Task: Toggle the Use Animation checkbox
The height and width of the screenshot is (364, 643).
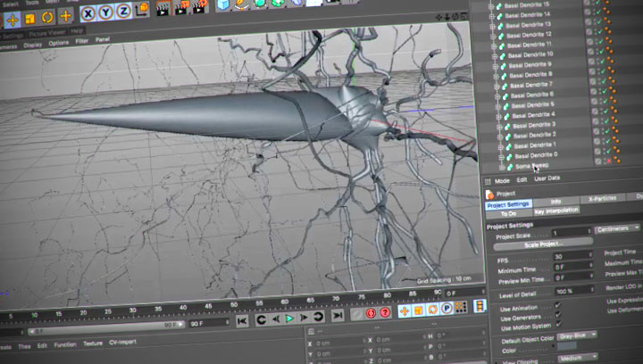Action: pyautogui.click(x=558, y=304)
